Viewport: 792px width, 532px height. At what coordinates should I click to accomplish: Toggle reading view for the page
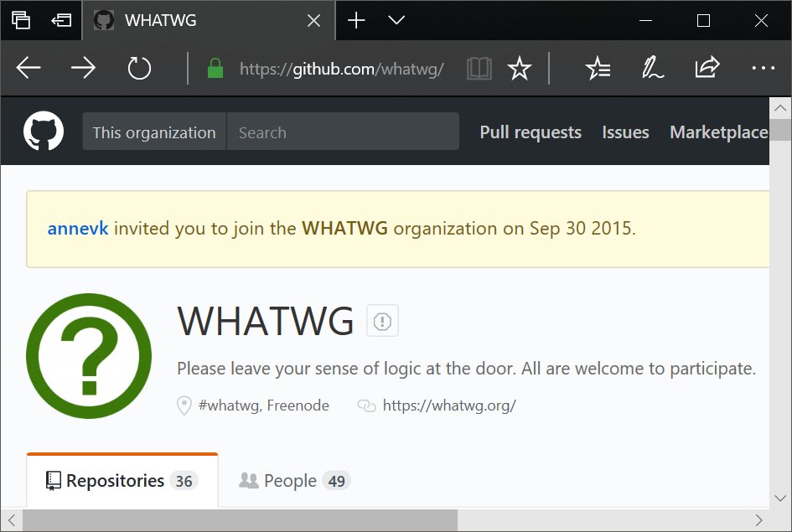(x=479, y=69)
